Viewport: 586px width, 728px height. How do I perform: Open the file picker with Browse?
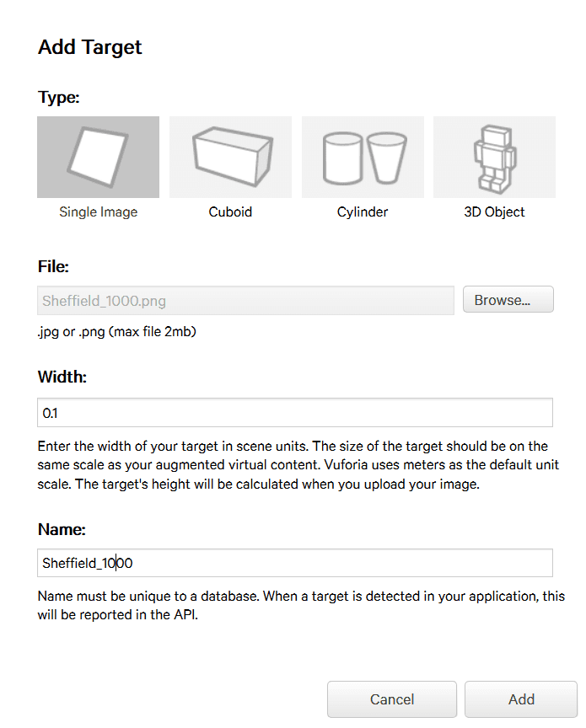point(508,300)
